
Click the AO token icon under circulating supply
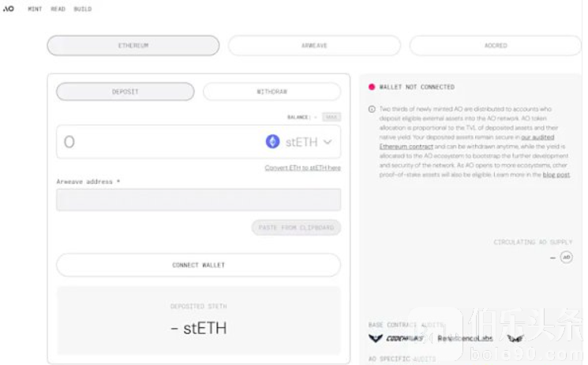pos(566,258)
